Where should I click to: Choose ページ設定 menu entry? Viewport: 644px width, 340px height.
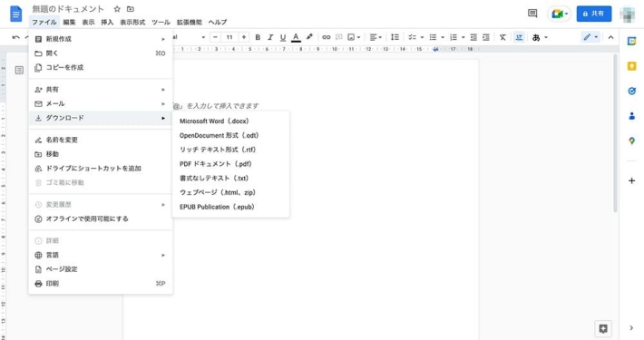click(101, 269)
